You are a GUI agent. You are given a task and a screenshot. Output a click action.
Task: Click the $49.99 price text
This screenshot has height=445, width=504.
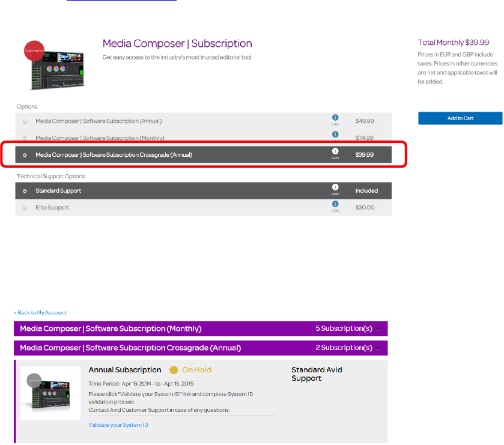[x=365, y=121]
